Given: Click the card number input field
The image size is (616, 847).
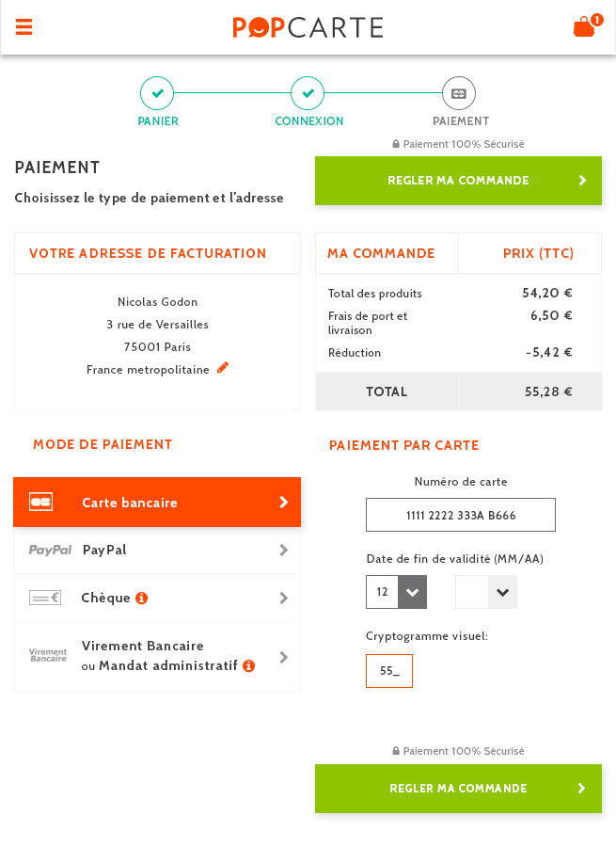Looking at the screenshot, I should point(461,515).
